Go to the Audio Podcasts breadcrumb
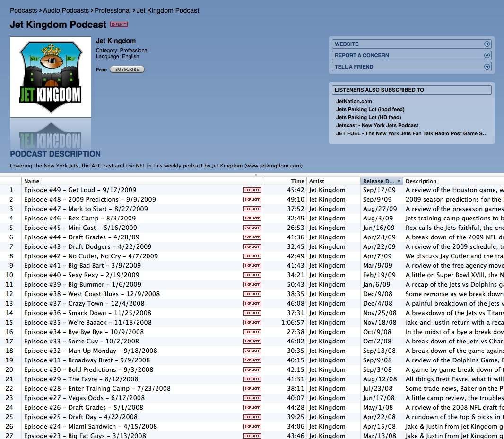This screenshot has width=504, height=439. (66, 10)
